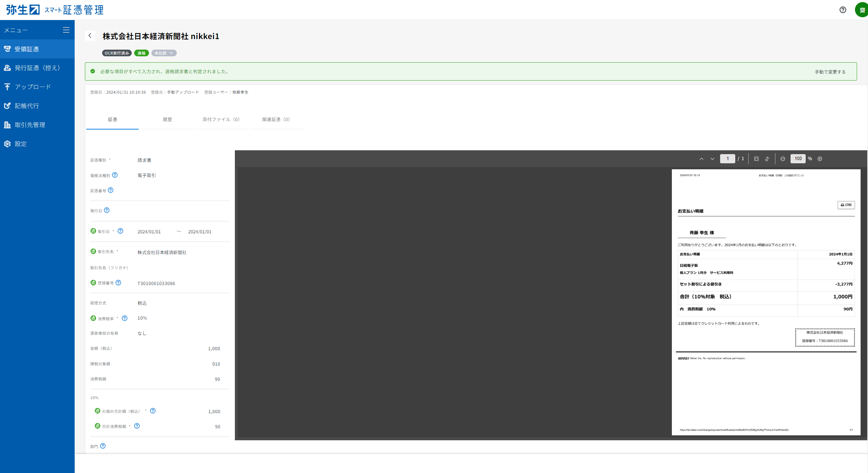Click the 適格 badge
The height and width of the screenshot is (473, 868).
142,53
